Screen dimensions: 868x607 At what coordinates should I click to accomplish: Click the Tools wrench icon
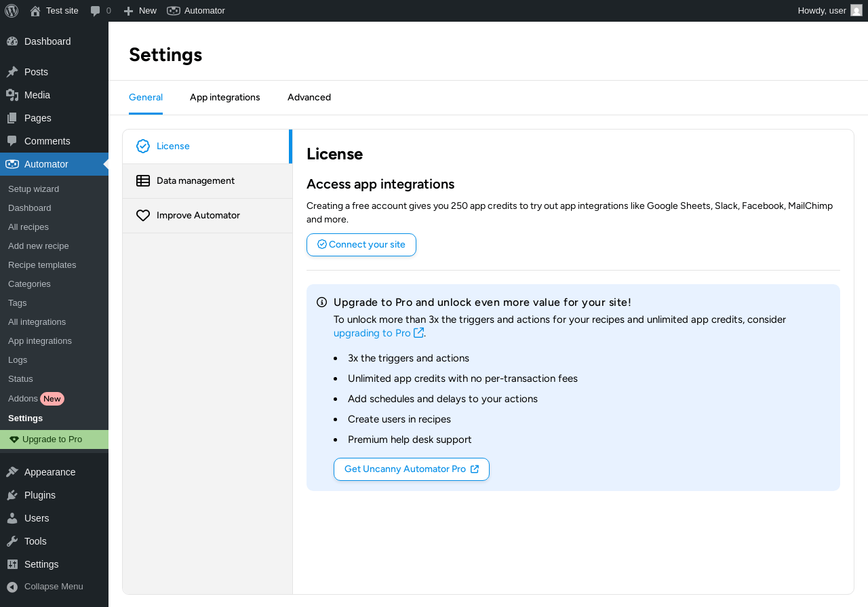[12, 541]
